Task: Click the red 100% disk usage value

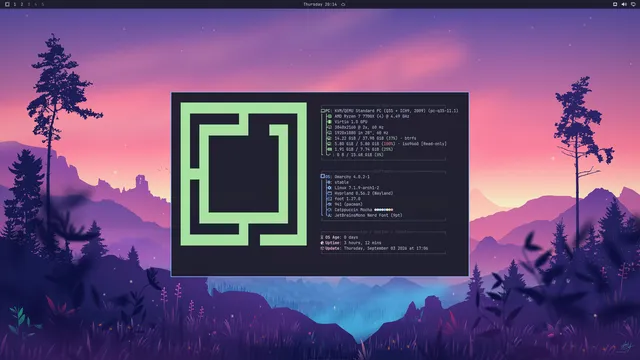Action: point(389,144)
